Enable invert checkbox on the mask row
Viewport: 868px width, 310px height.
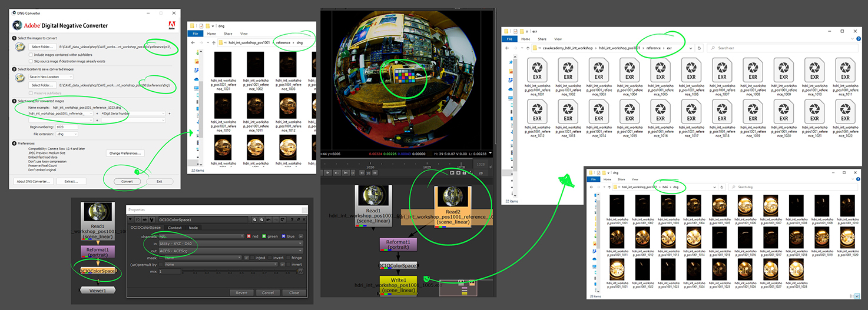[x=270, y=258]
